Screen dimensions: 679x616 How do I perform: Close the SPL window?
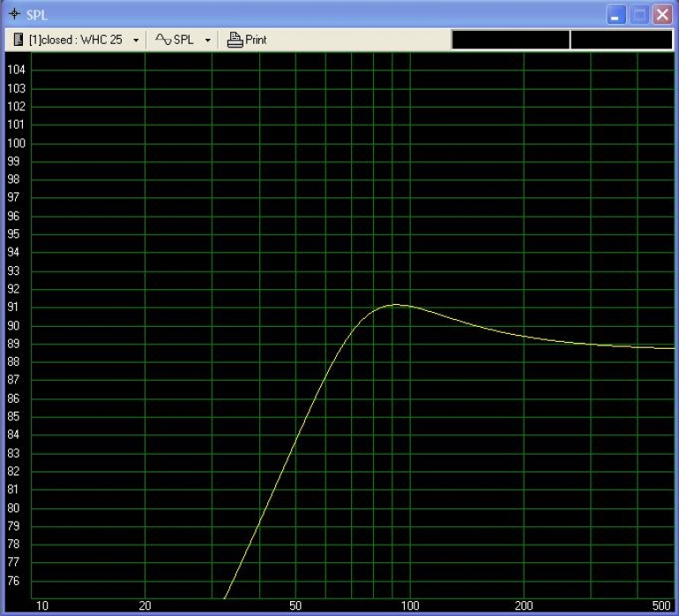662,15
